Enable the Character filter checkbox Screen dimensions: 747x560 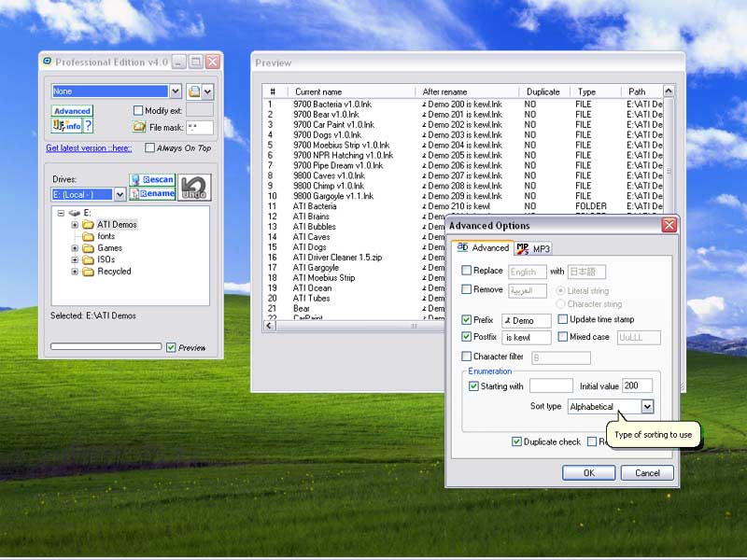click(x=466, y=357)
